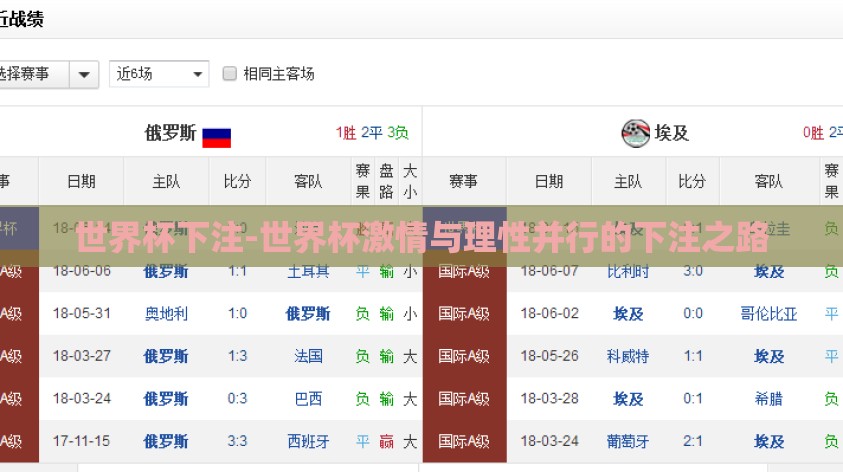Click 赛事 header in the Egypt table

coord(463,182)
